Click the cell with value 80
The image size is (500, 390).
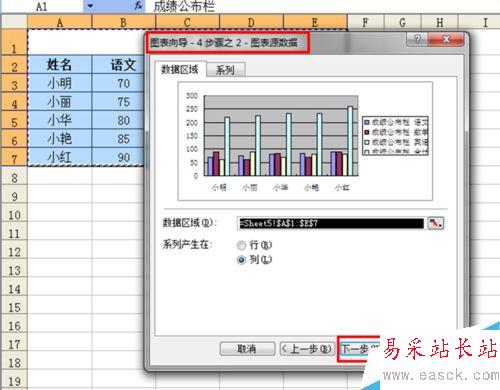[118, 120]
